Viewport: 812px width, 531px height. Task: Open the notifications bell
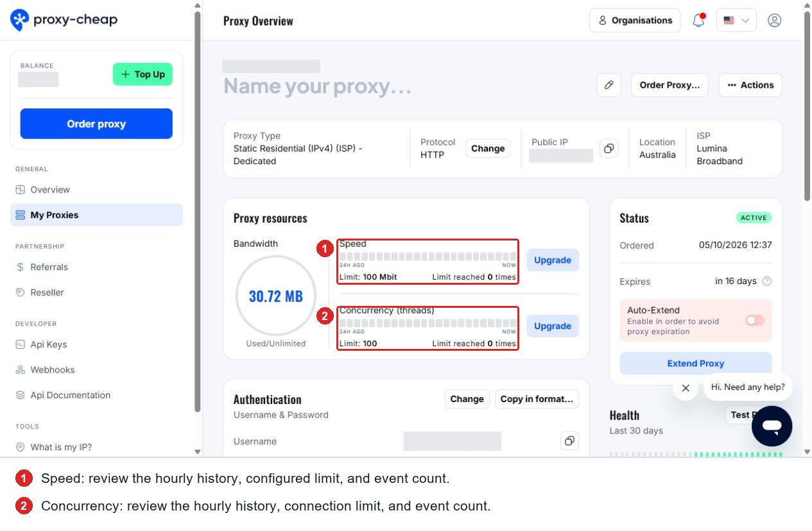(698, 21)
